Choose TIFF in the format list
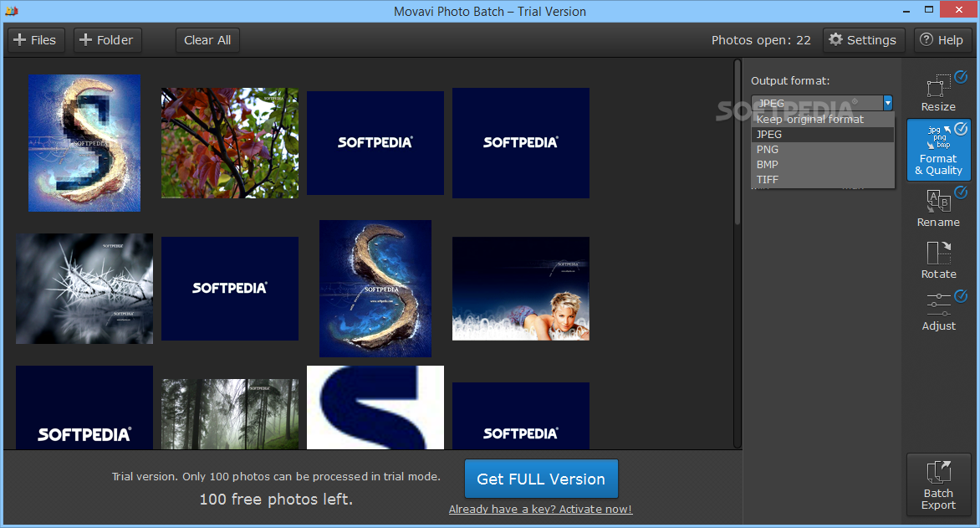The height and width of the screenshot is (528, 980). pyautogui.click(x=823, y=180)
